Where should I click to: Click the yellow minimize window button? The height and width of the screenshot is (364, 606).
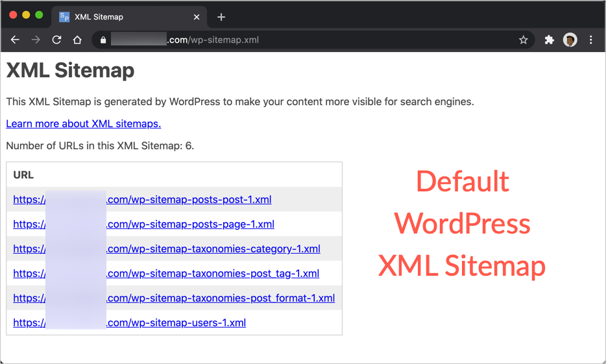tap(26, 15)
